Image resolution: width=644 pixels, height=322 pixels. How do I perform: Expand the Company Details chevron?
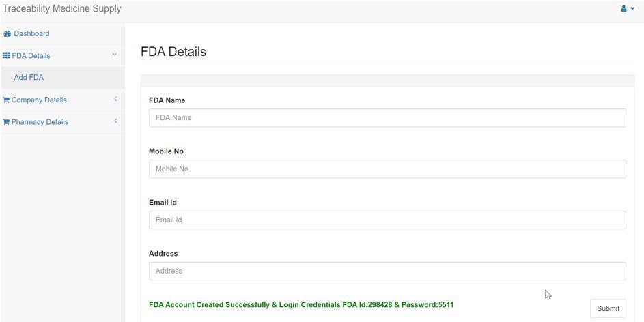[x=115, y=99]
